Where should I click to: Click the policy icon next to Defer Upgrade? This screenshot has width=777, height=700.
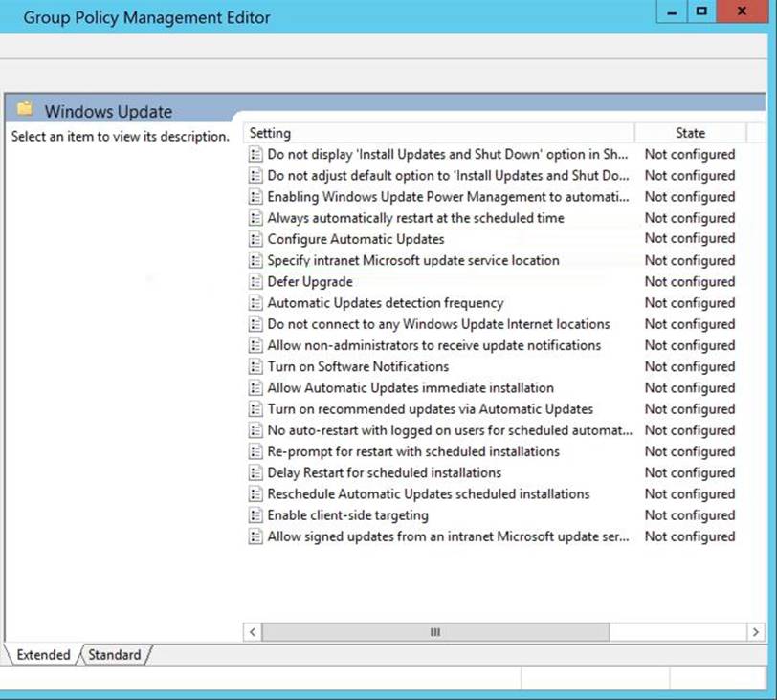pos(255,282)
